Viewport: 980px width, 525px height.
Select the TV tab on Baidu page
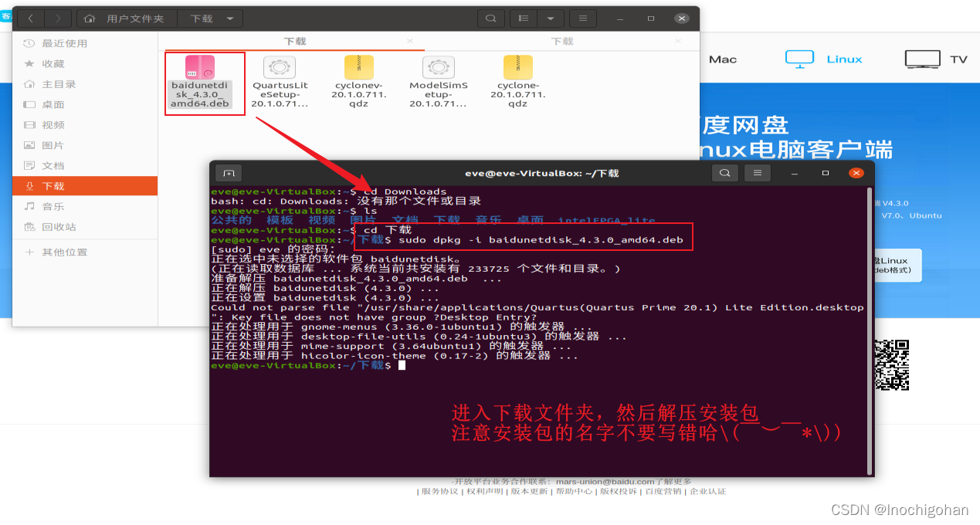click(936, 59)
